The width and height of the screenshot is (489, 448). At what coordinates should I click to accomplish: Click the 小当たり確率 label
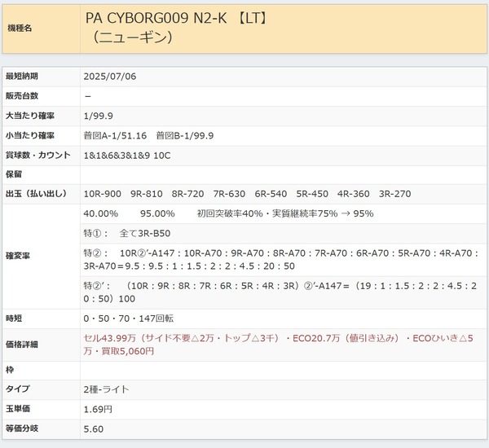point(30,135)
